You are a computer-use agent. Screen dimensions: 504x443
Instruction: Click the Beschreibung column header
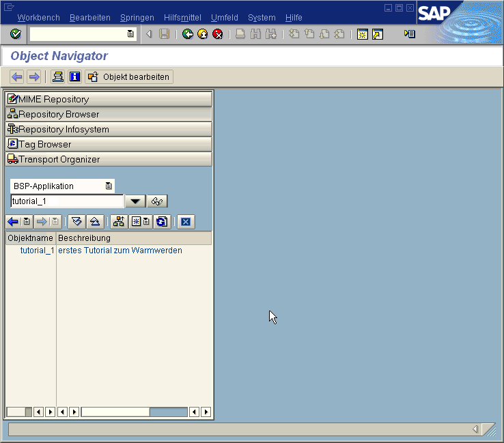coord(134,238)
